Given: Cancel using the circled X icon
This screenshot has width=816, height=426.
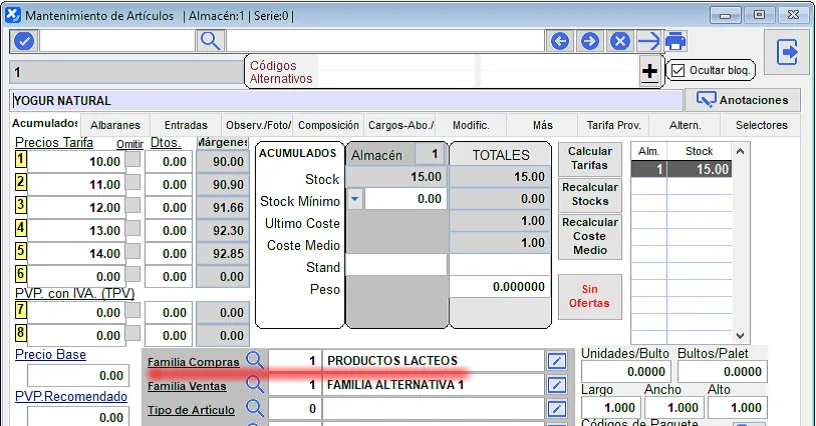Looking at the screenshot, I should 620,41.
